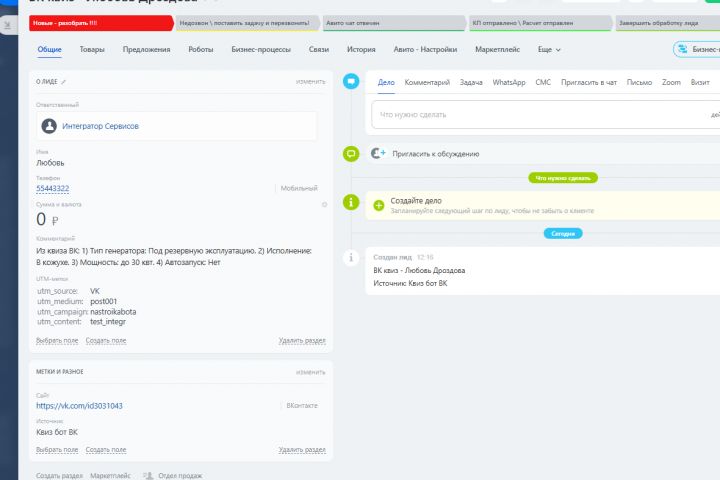Click the green info circle icon
The image size is (720, 480).
click(x=351, y=202)
